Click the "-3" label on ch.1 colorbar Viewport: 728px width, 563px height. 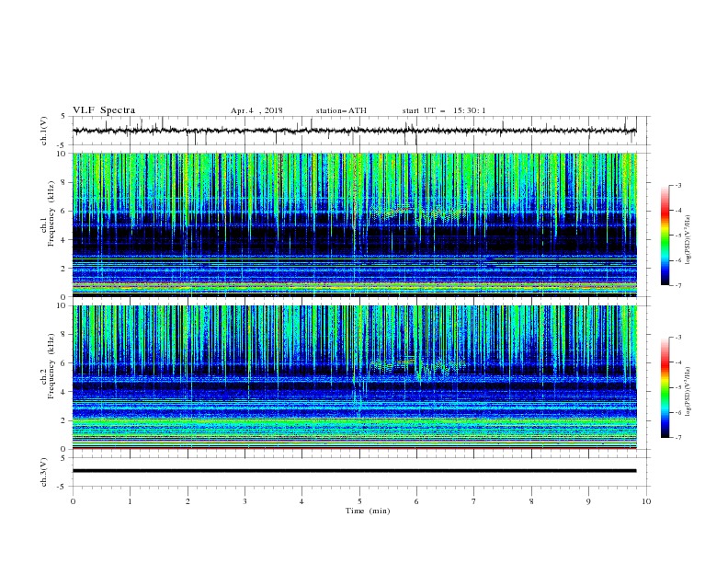pyautogui.click(x=678, y=185)
